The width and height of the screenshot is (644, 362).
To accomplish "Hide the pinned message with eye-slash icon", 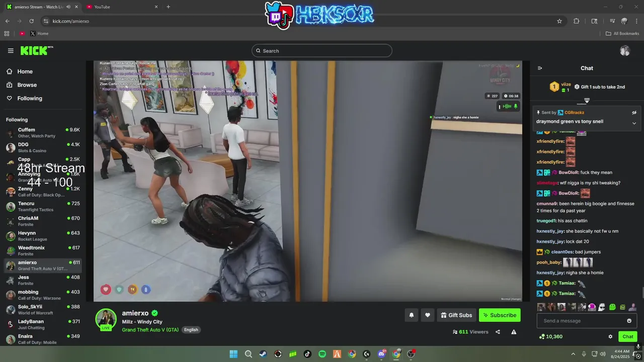I will coord(634,113).
